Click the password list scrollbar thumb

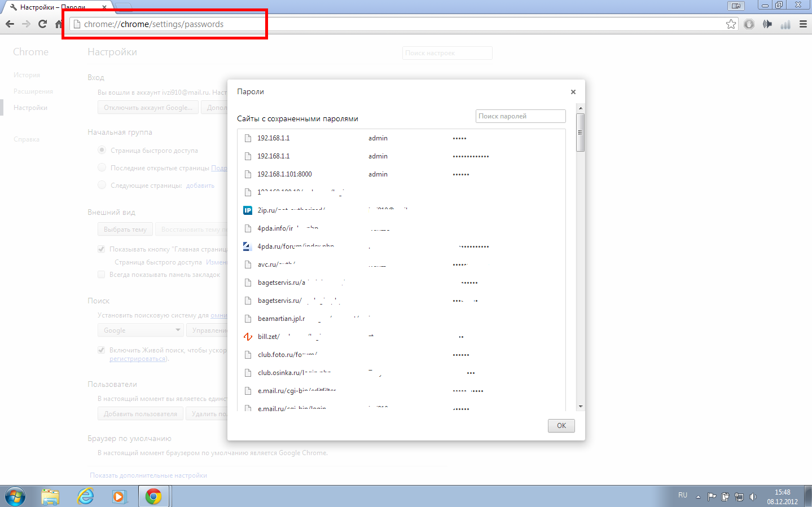click(580, 133)
